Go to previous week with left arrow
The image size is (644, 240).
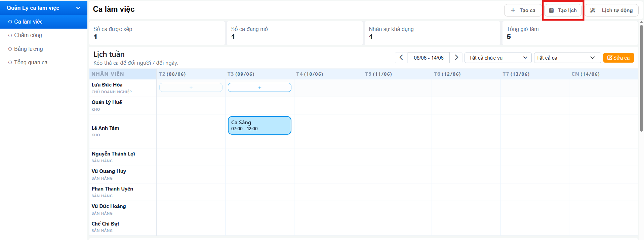(x=401, y=58)
